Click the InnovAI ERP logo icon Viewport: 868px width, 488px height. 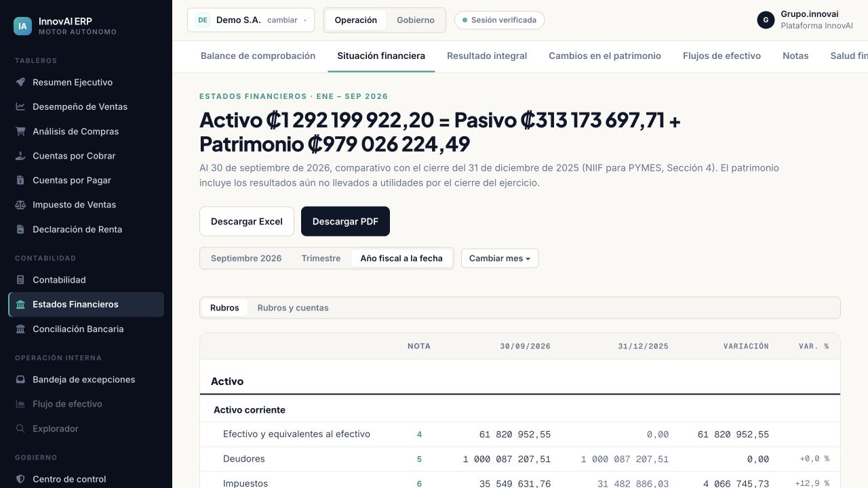22,26
